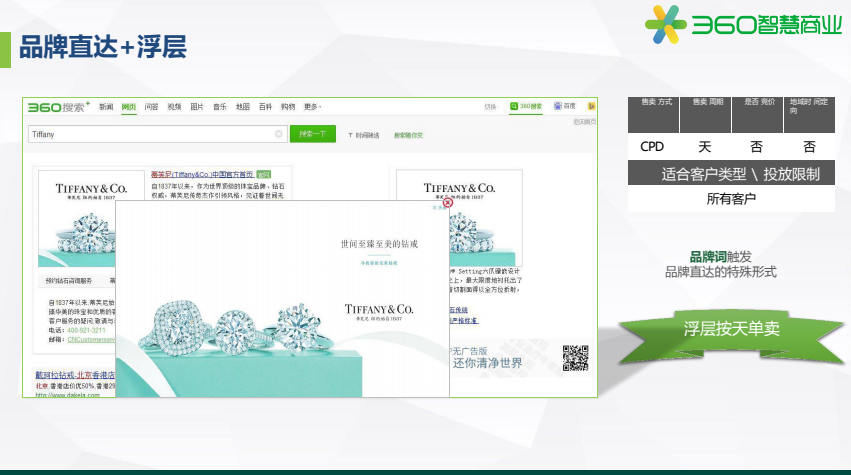851x475 pixels.
Task: Open the 蒂芙尼 Tiffany&Co. 中国官方首页 link
Action: click(201, 174)
